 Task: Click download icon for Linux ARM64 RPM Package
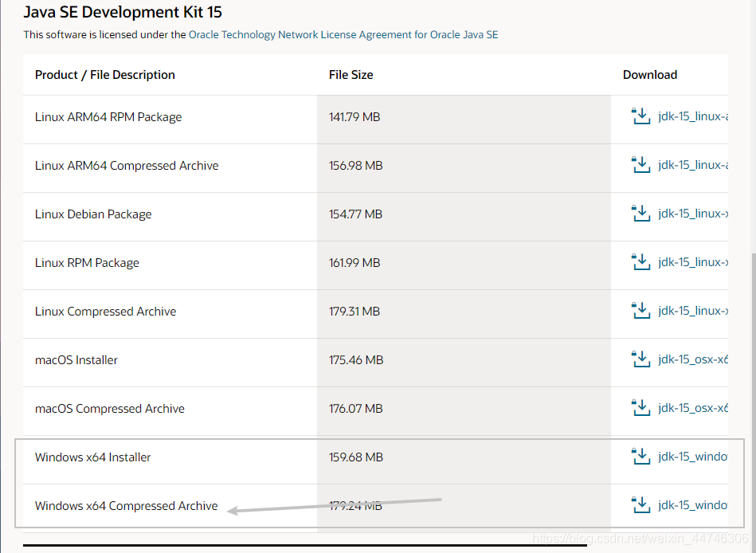[x=640, y=117]
